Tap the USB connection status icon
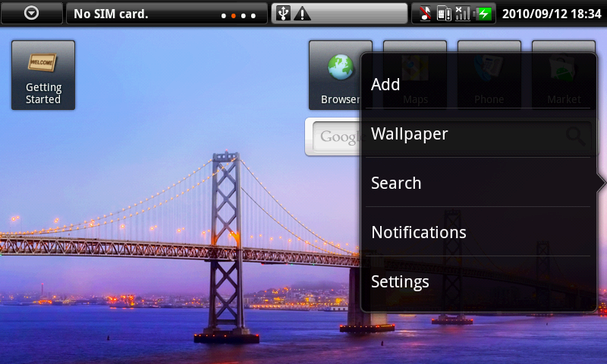 [283, 14]
